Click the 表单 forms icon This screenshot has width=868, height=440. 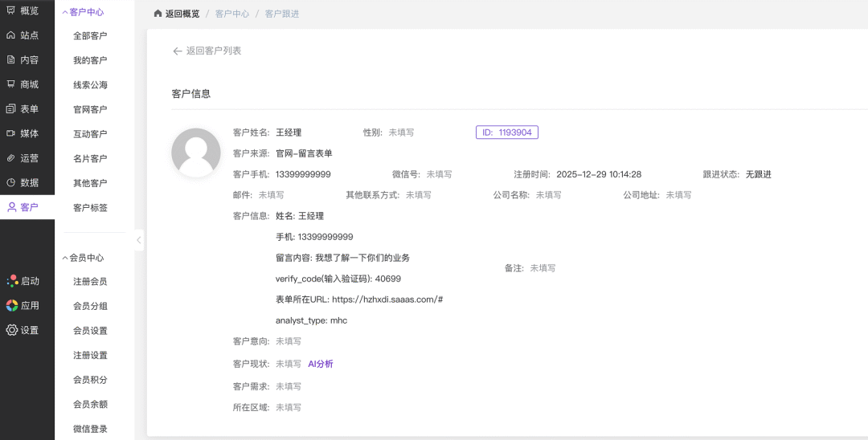(x=11, y=109)
